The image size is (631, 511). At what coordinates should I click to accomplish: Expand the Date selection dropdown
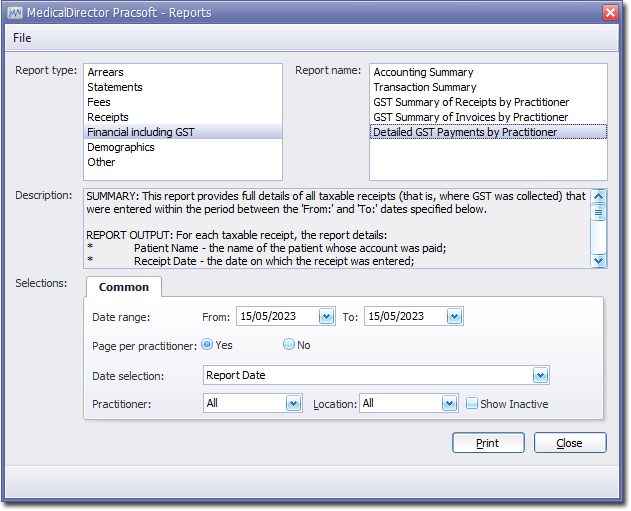point(540,376)
